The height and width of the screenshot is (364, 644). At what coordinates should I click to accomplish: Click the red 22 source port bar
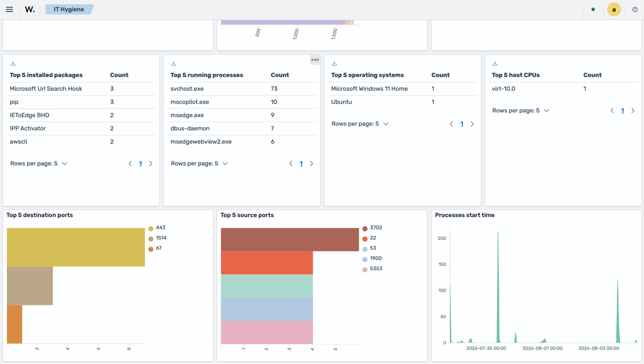point(267,263)
